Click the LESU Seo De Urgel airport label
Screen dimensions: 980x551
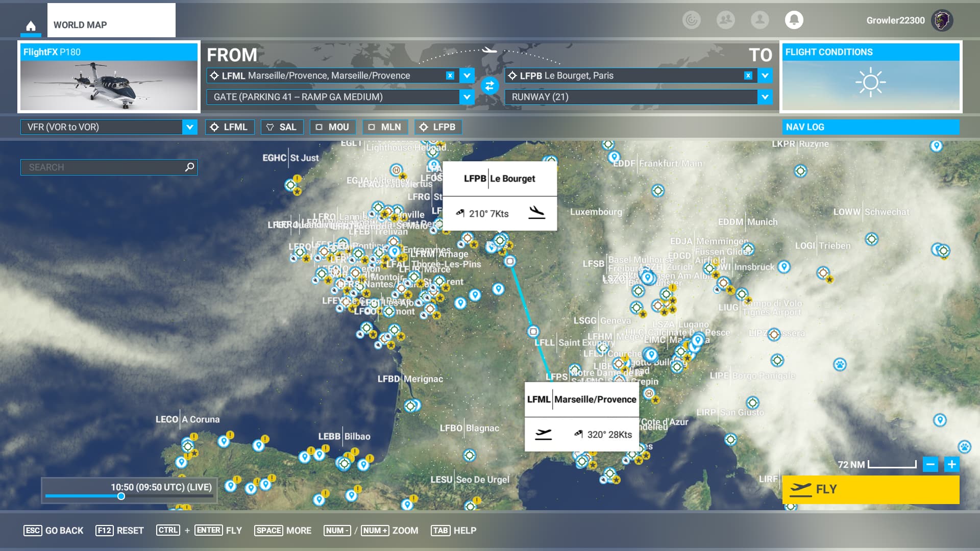click(x=470, y=480)
